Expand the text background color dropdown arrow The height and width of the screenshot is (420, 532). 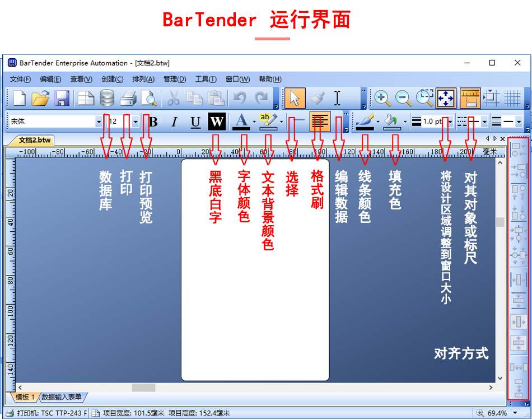click(x=281, y=122)
